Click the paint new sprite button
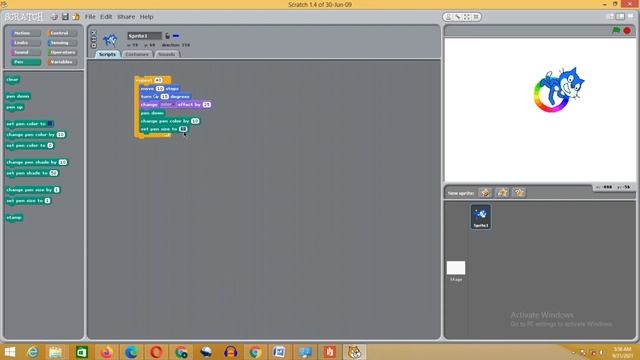The image size is (640, 360). [x=485, y=193]
